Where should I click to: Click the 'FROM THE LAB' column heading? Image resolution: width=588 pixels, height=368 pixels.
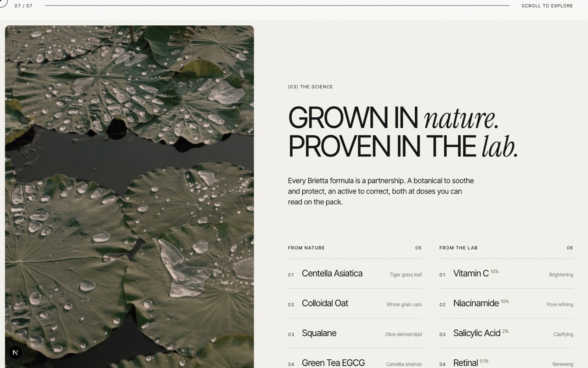[x=458, y=248]
